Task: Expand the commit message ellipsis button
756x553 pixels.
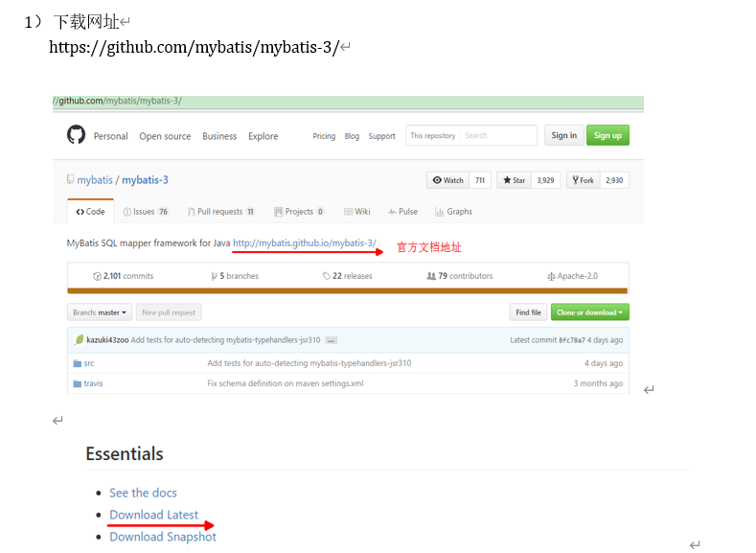Action: (x=331, y=340)
